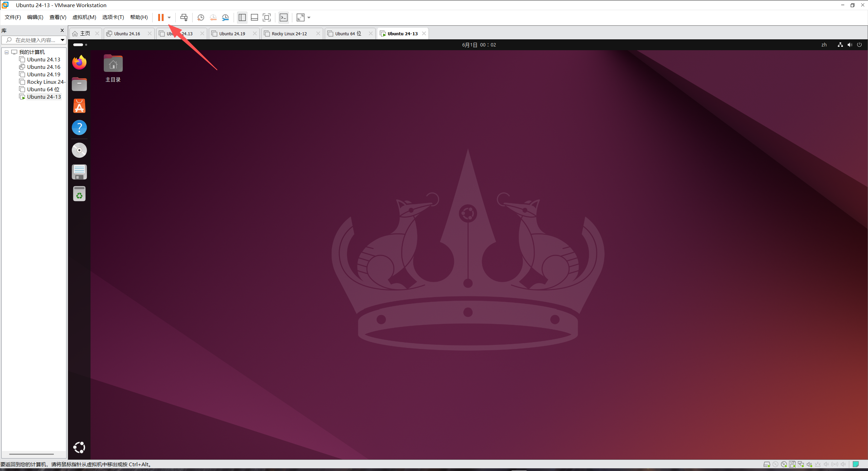Open the mounted disc icon in the dock
868x471 pixels.
[x=79, y=150]
